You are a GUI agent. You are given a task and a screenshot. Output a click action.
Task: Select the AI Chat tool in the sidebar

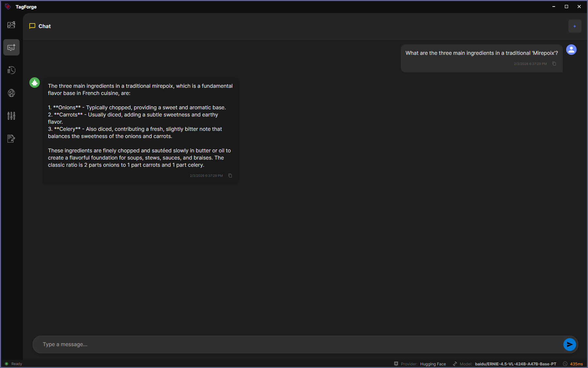coord(11,47)
